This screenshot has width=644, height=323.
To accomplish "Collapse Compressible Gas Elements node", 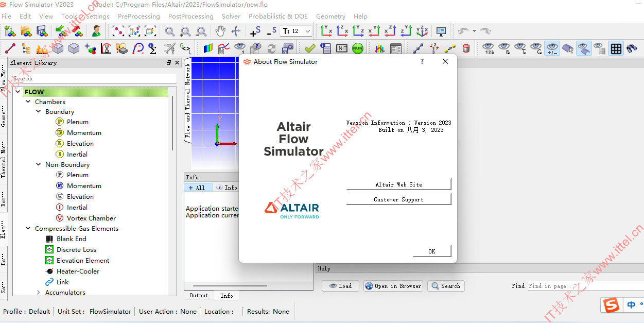I will pos(28,228).
